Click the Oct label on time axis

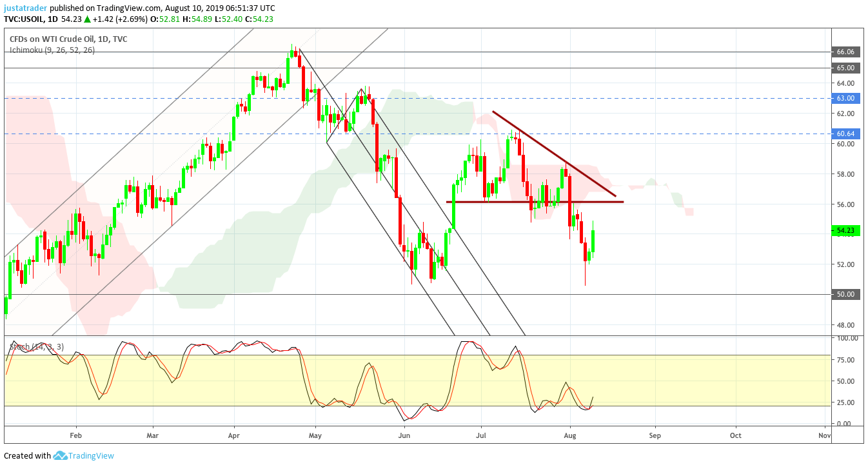pos(736,436)
